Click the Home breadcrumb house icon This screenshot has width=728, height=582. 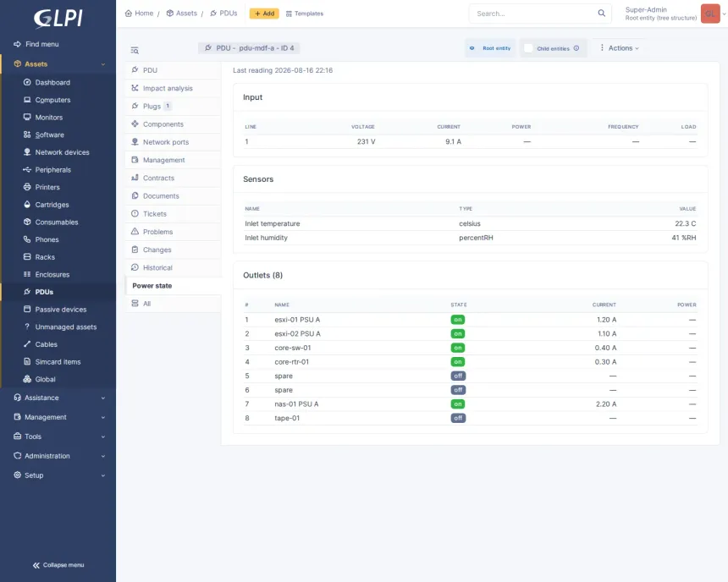click(x=129, y=14)
